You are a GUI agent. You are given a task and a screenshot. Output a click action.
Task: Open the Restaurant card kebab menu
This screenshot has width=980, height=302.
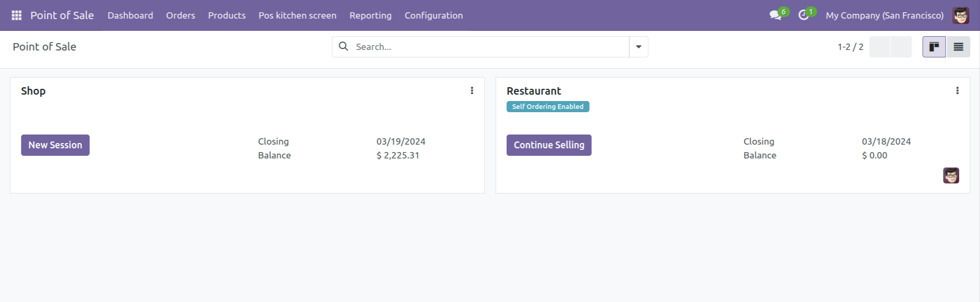click(x=957, y=90)
